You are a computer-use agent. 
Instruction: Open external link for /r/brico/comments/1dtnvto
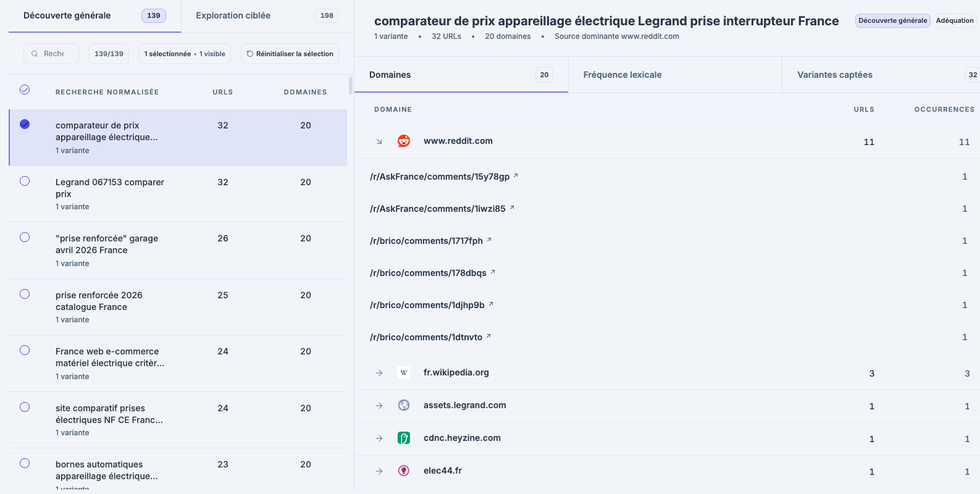(x=488, y=337)
